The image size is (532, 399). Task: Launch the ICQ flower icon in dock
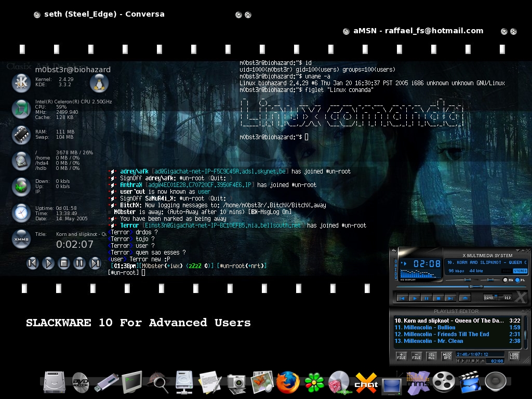coord(314,383)
